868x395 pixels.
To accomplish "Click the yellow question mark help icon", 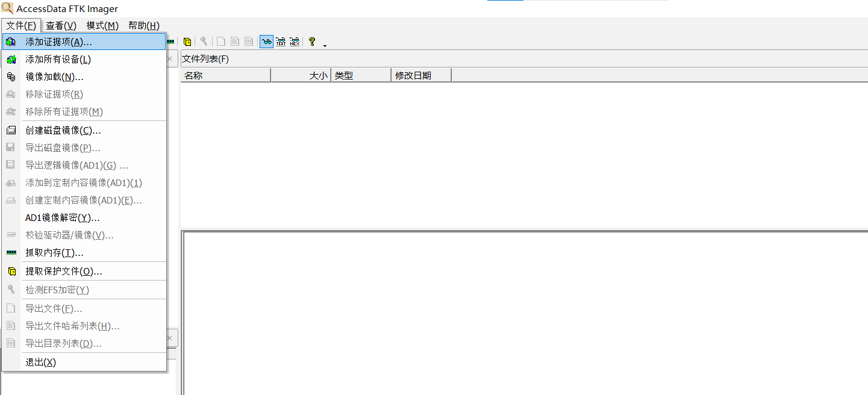I will [x=312, y=42].
